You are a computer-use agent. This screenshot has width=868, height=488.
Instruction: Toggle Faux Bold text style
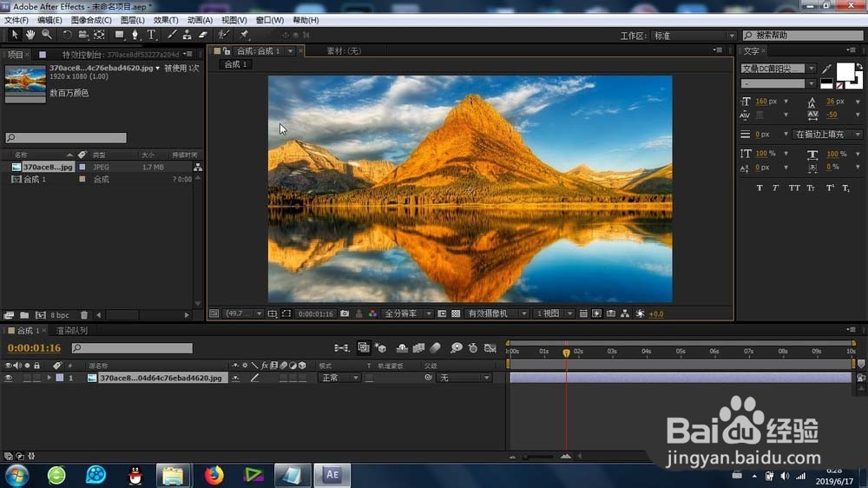(759, 188)
